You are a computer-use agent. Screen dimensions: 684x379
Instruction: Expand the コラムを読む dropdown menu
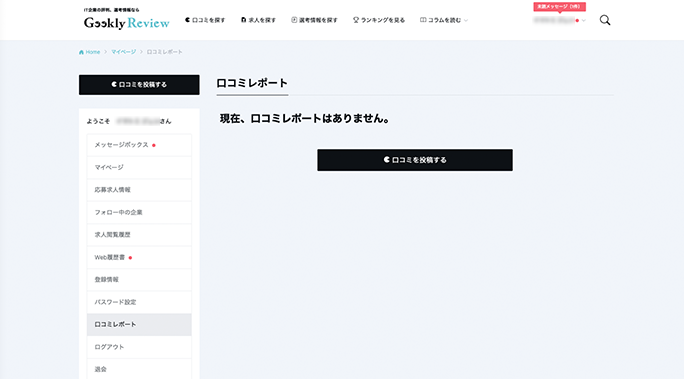[x=444, y=20]
